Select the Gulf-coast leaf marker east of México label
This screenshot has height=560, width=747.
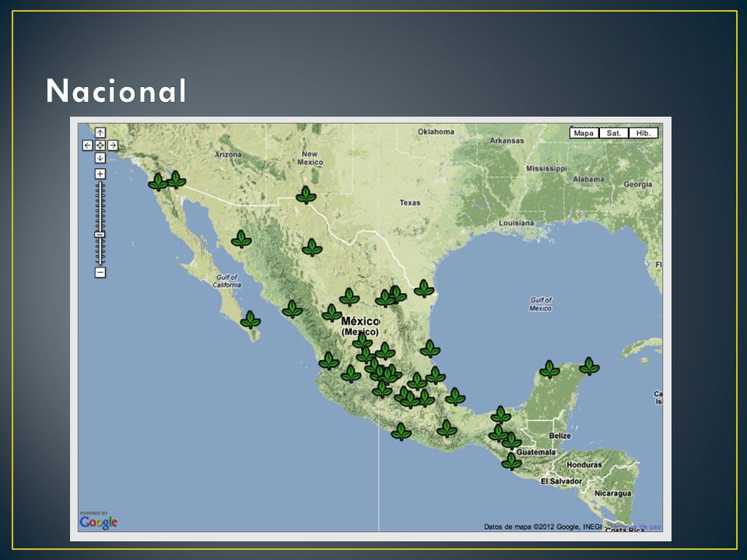[x=430, y=349]
